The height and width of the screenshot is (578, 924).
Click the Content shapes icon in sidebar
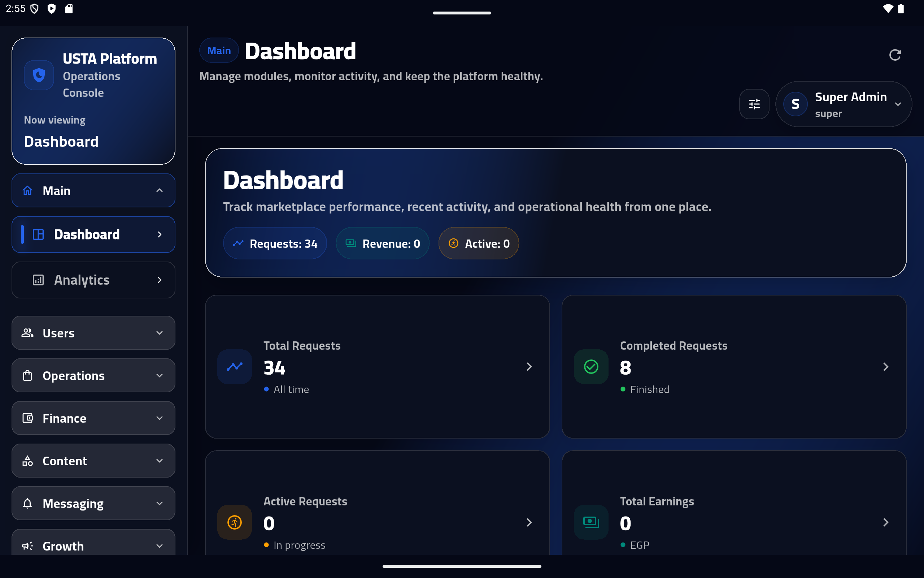tap(27, 461)
